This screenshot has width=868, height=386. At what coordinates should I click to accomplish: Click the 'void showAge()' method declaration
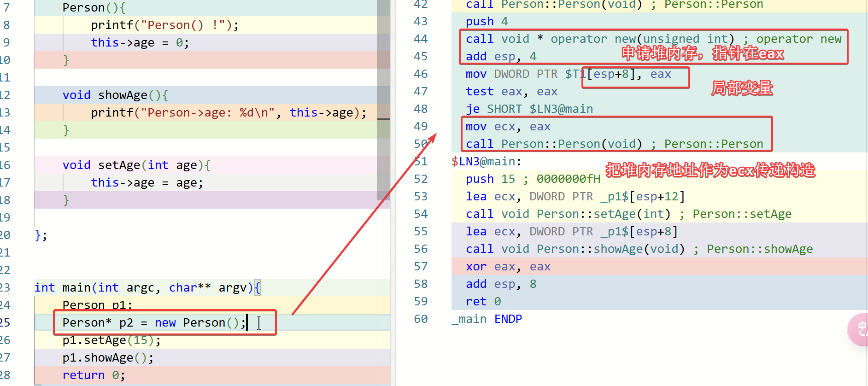pos(115,95)
